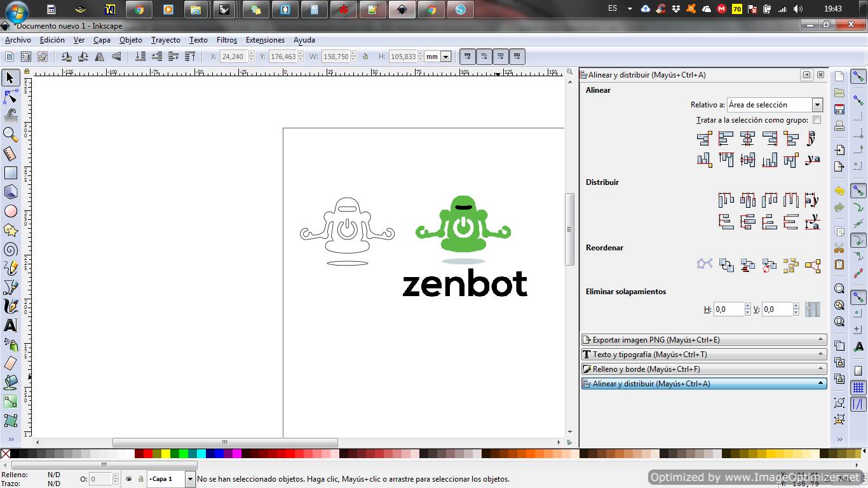Toggle scale rounded corners option
The image size is (868, 488).
click(484, 57)
